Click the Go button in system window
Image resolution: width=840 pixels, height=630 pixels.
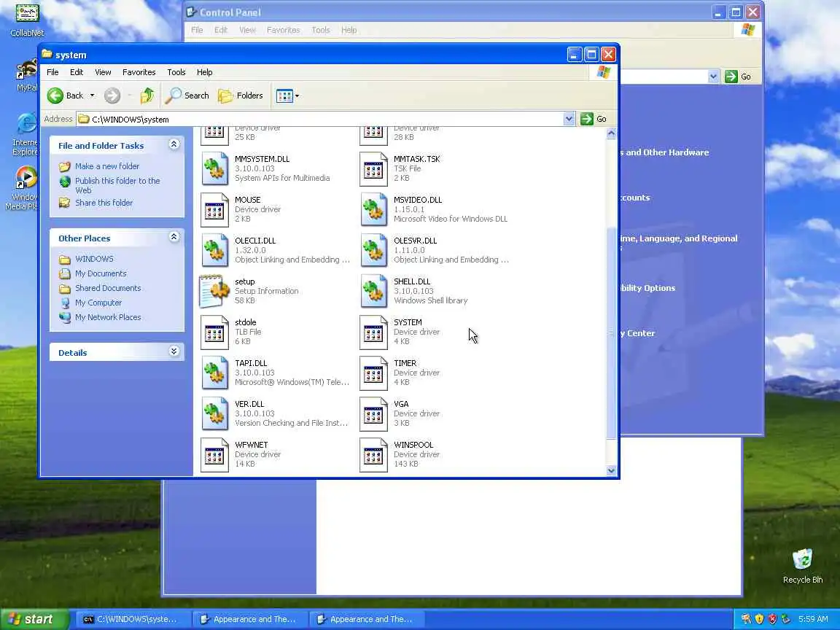593,119
